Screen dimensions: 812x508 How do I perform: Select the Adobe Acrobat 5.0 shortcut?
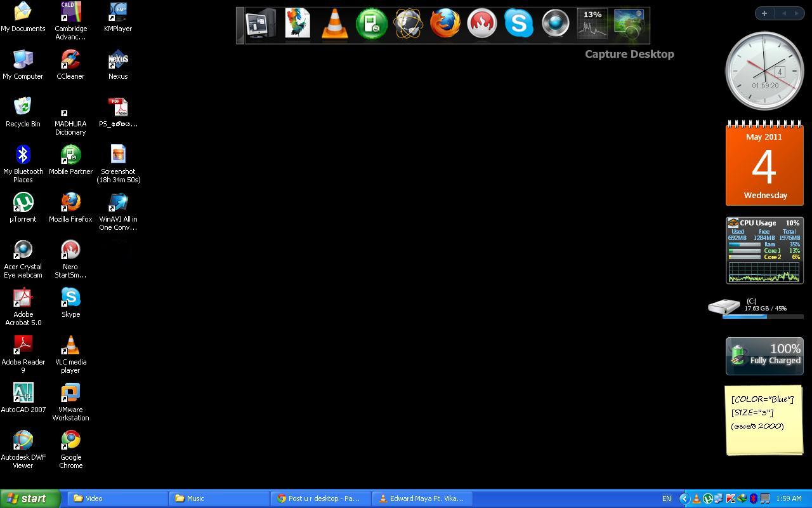(23, 307)
